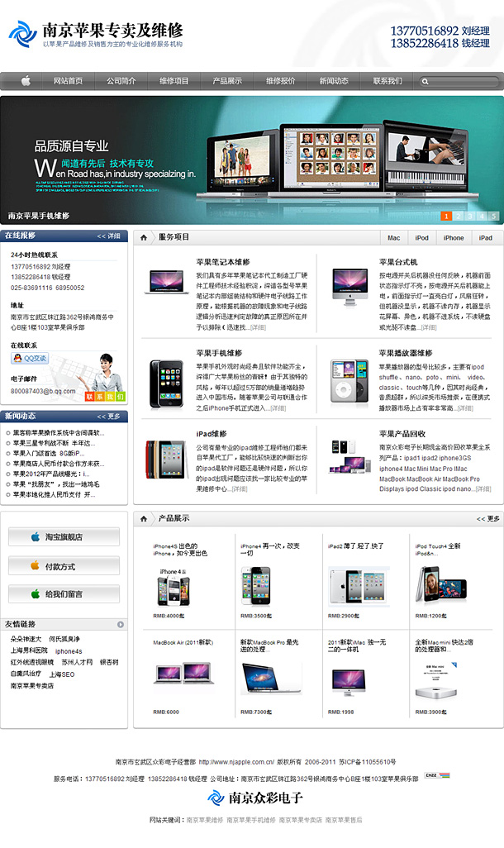Open the 苹果手机维修 service title
The height and width of the screenshot is (848, 504).
pyautogui.click(x=219, y=353)
